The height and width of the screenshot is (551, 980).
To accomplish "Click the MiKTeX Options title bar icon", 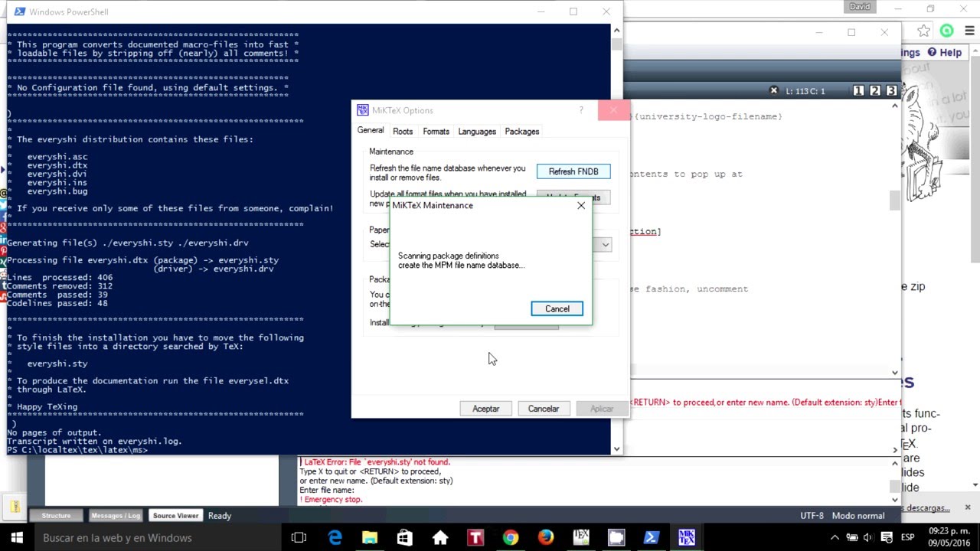I will click(x=363, y=110).
